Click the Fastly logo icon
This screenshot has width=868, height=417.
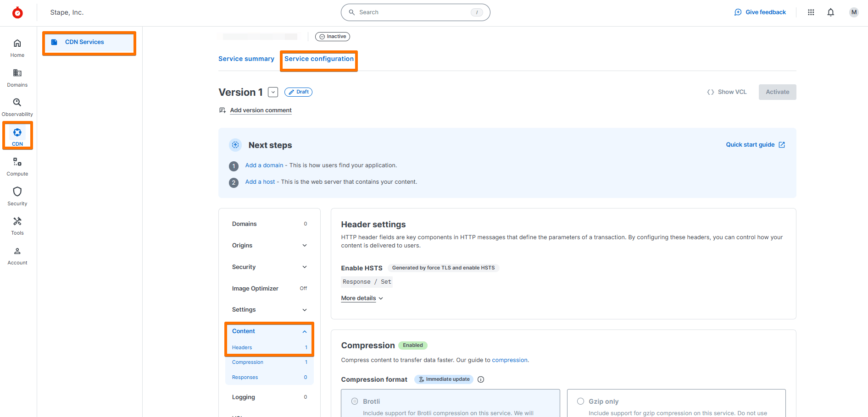pos(17,12)
